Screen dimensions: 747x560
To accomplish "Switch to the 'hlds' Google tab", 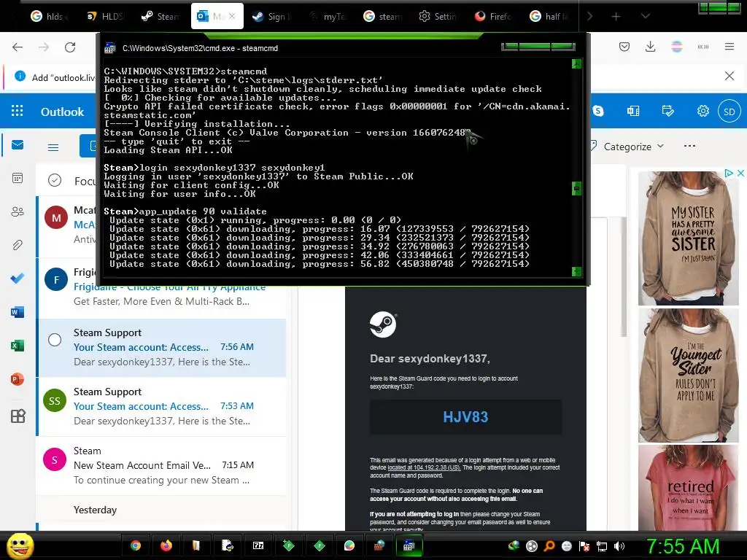I will click(49, 16).
